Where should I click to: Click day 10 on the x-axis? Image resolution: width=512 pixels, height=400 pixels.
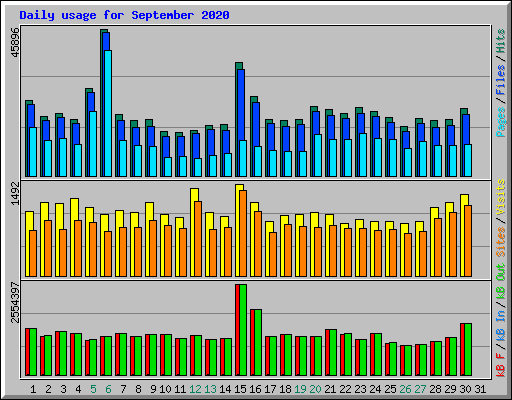point(165,389)
